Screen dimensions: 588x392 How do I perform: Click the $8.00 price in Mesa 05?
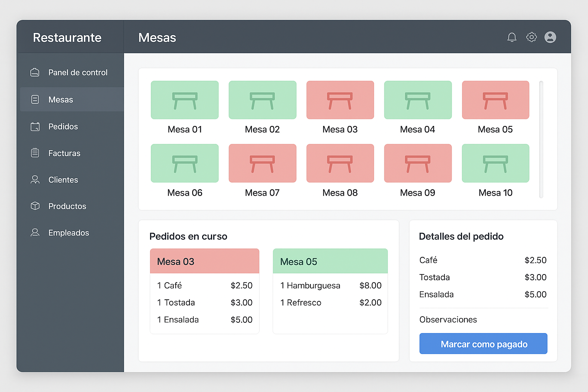point(371,286)
